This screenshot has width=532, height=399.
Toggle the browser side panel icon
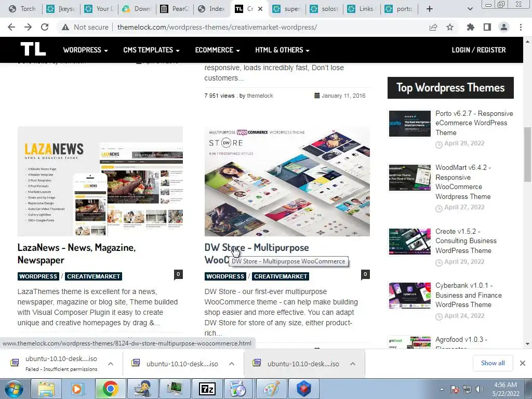487,27
